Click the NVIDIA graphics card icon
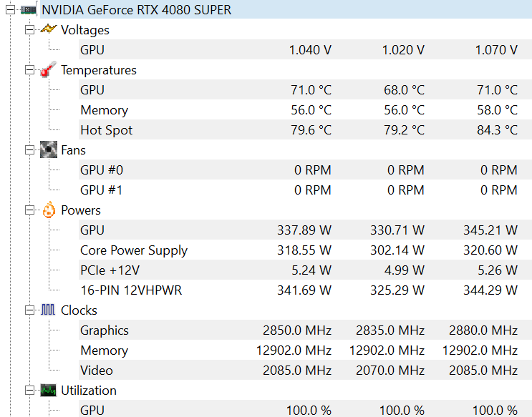The width and height of the screenshot is (532, 417). [x=29, y=9]
